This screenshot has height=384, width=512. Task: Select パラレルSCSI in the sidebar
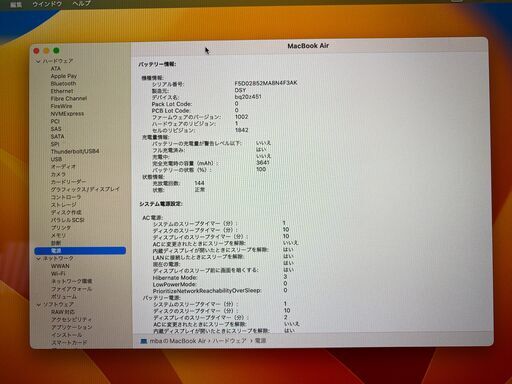click(x=68, y=220)
